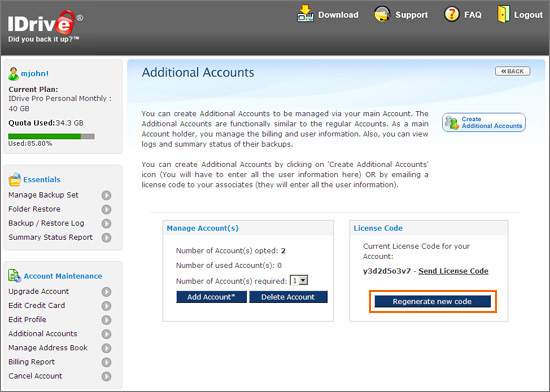
Task: Open Backup / Restore Log
Action: pos(46,223)
